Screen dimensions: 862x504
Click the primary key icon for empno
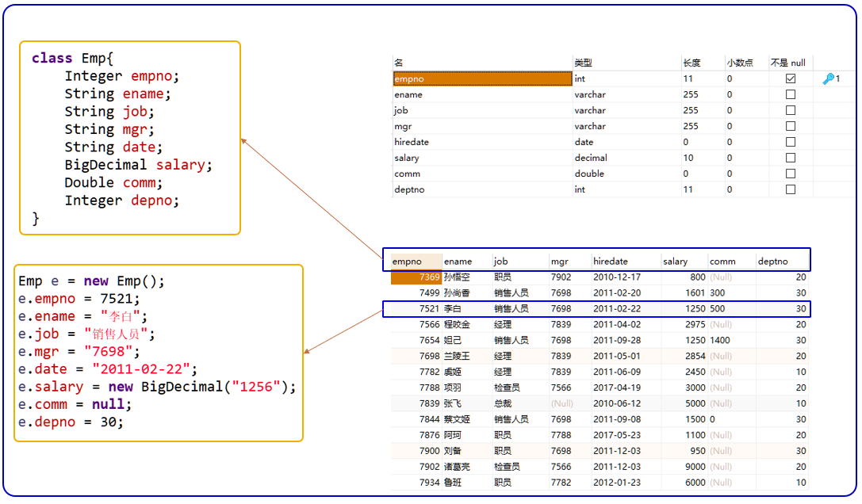point(829,78)
